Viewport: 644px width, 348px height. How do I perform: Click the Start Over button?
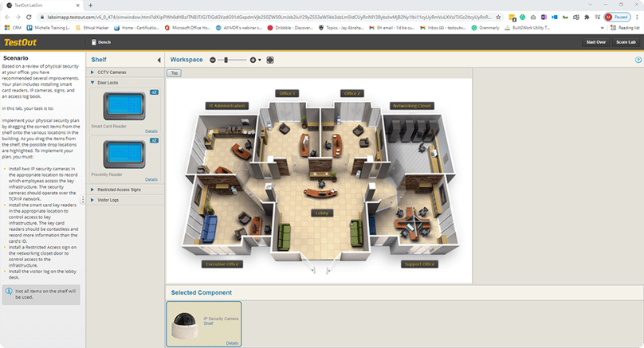point(596,42)
